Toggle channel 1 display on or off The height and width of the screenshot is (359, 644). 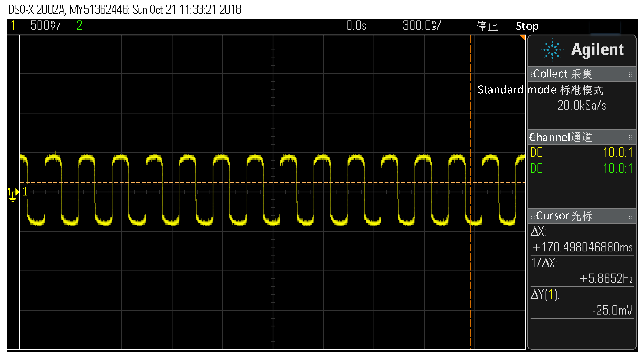[x=13, y=25]
